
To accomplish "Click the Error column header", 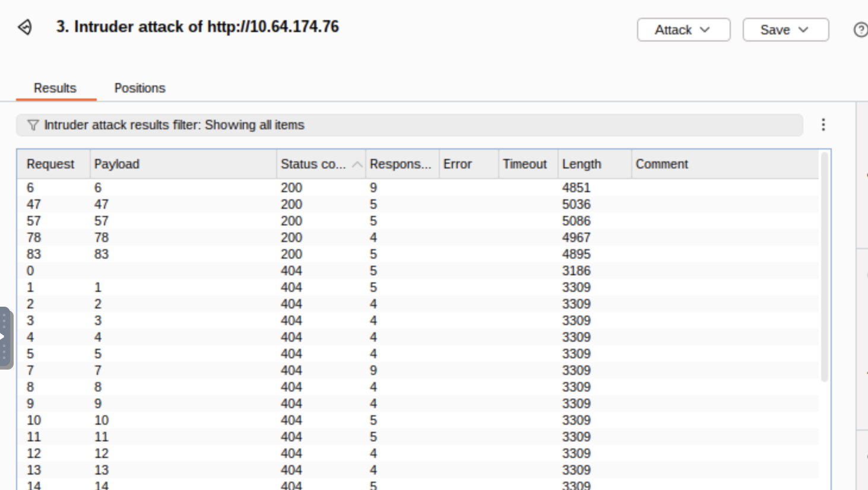I will [x=458, y=164].
